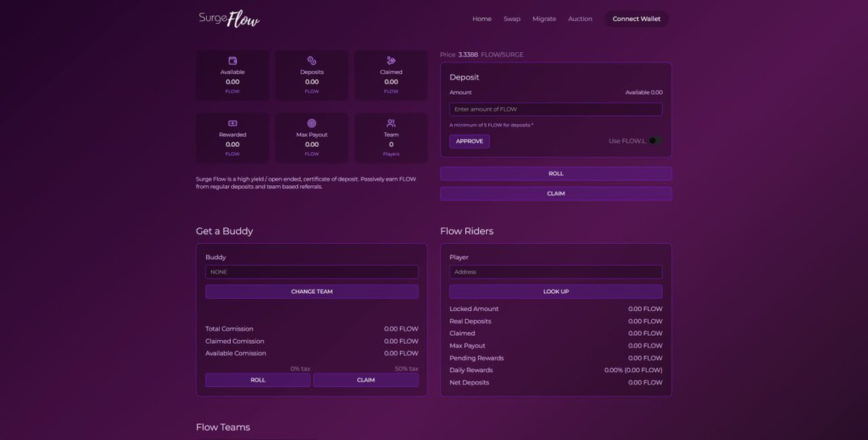Click the Available Comission row label
The height and width of the screenshot is (440, 868).
click(236, 354)
